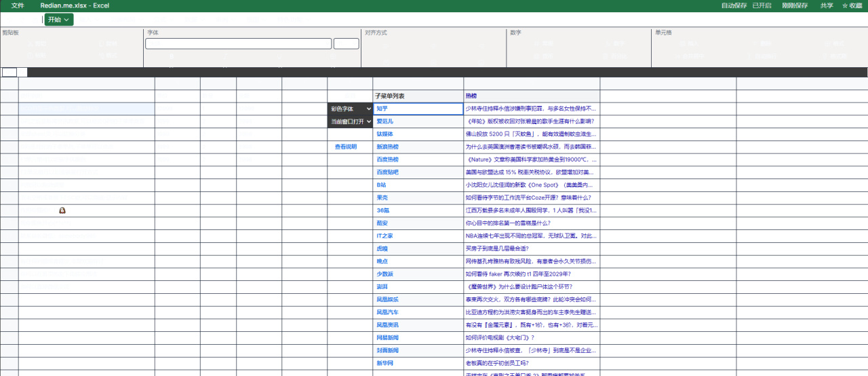868x376 pixels.
Task: Open hot item 《Nature》文章称美国科学家加热黄金
Action: 530,159
